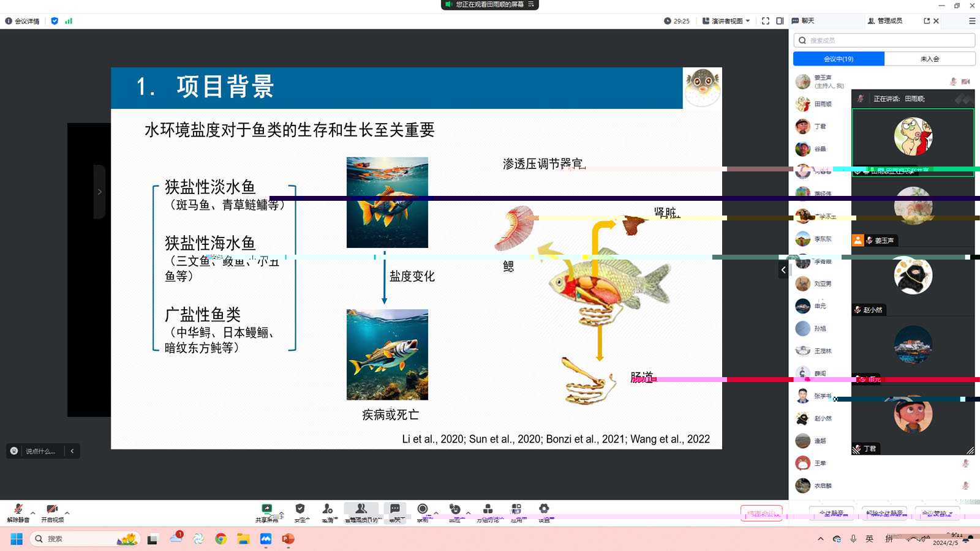Select the 会议中(19) tab
The image size is (980, 551).
coord(839,59)
